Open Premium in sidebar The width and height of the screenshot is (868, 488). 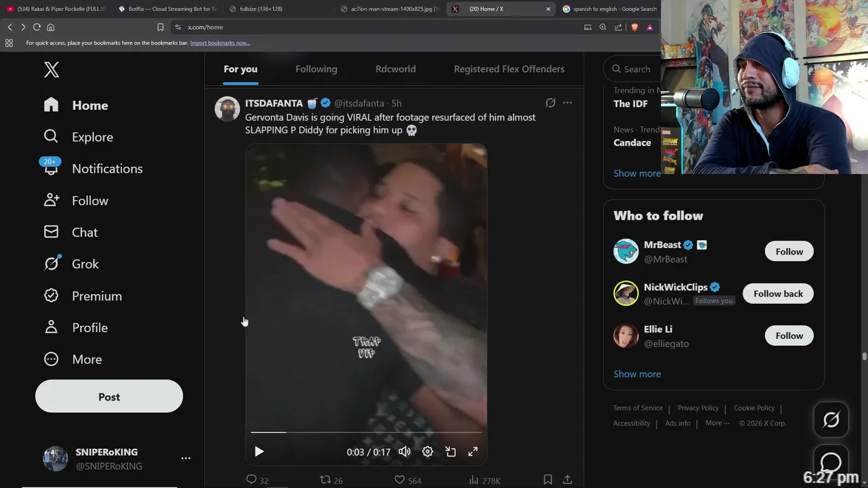[83, 296]
